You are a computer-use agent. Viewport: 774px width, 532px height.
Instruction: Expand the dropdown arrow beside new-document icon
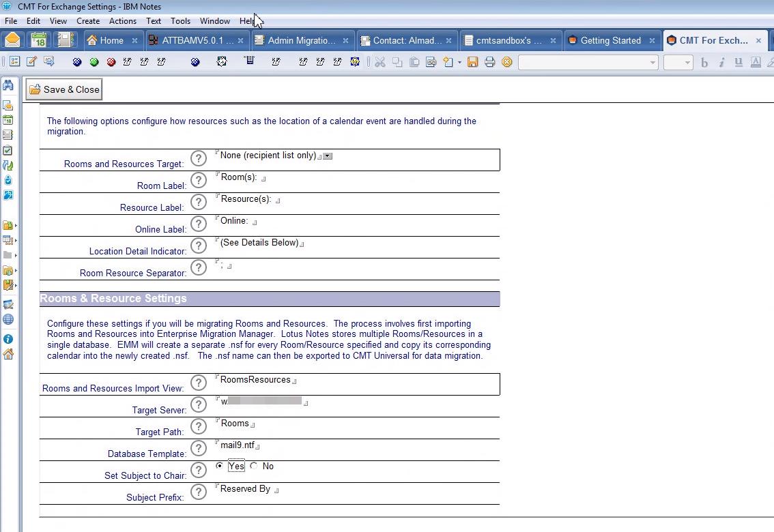(x=459, y=63)
